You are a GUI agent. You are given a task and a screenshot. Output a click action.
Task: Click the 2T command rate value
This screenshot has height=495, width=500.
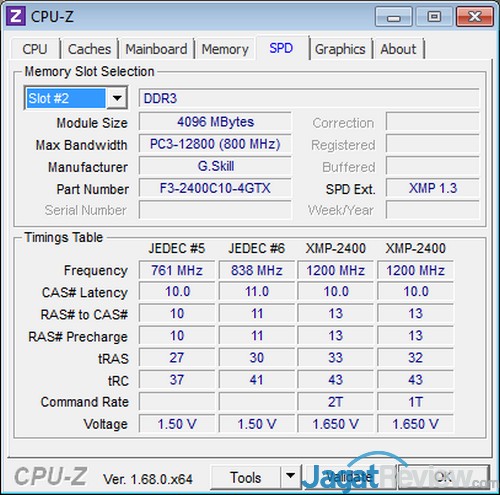pos(335,402)
